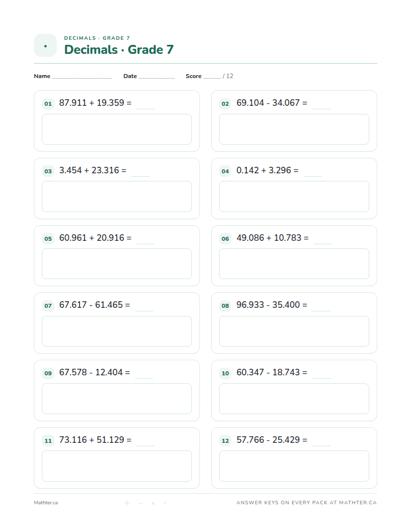Click the work box under problem 10
The image size is (411, 532).
294,398
